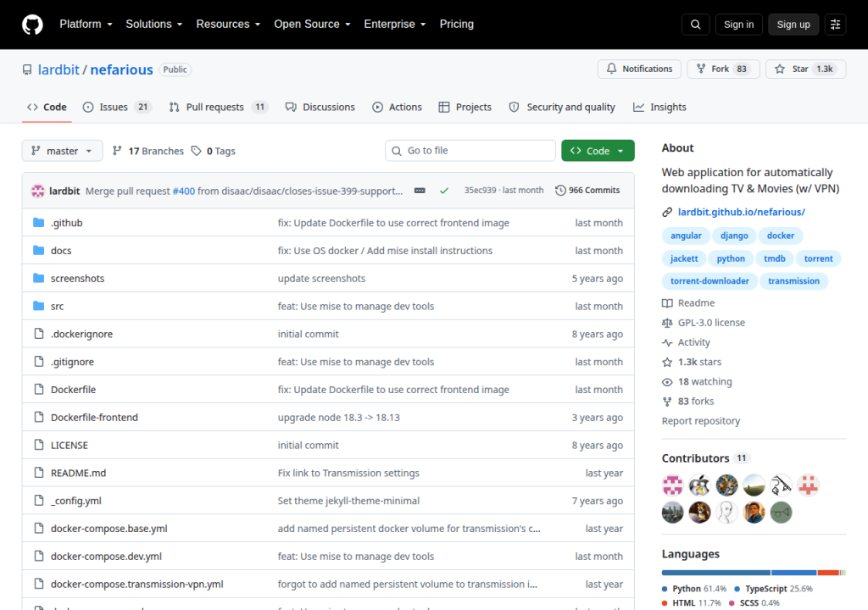Open the master branch dropdown

62,151
